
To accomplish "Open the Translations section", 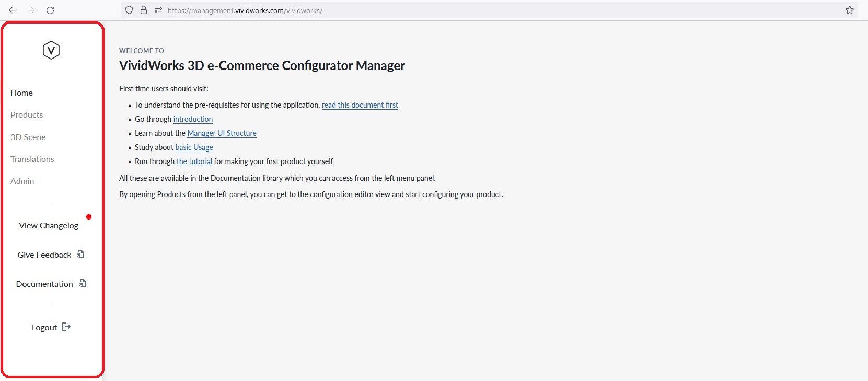I will point(32,159).
